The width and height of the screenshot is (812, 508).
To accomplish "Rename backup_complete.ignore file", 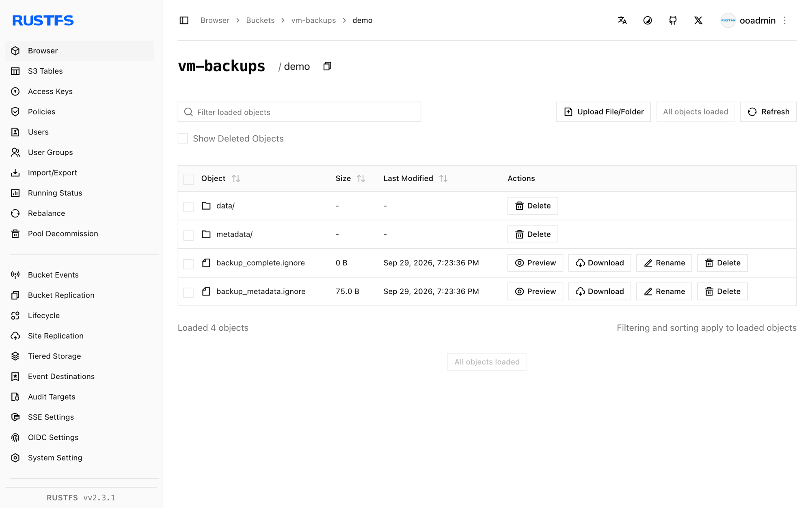I will coord(664,263).
